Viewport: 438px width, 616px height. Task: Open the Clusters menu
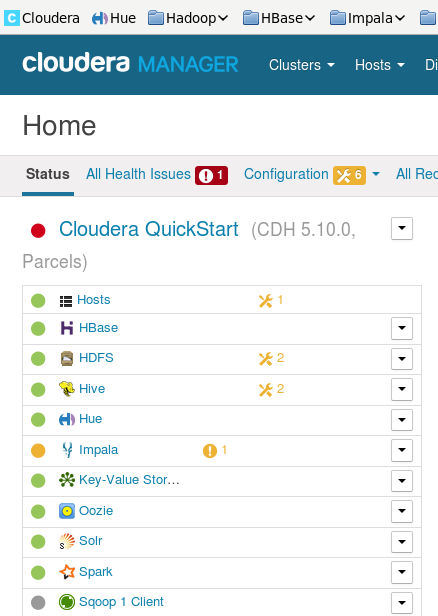pos(302,65)
